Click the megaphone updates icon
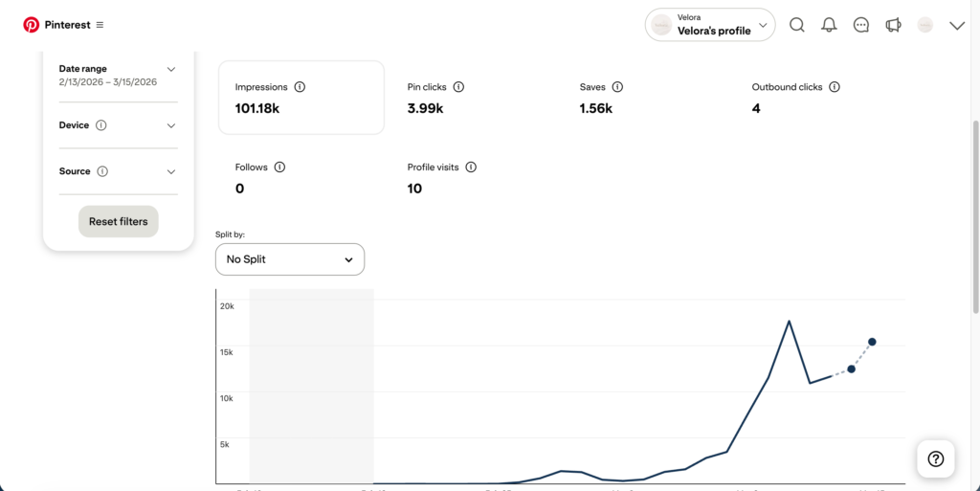This screenshot has height=491, width=980. tap(893, 26)
